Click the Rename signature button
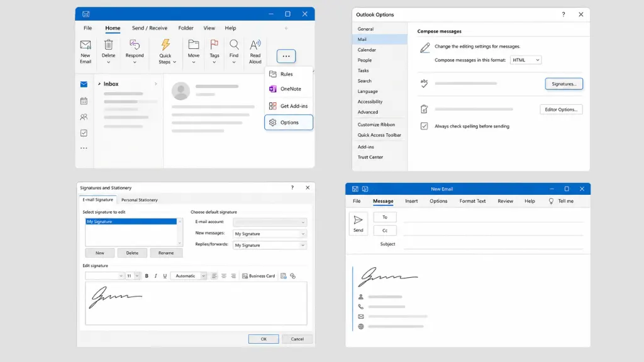This screenshot has width=644, height=362. tap(166, 253)
